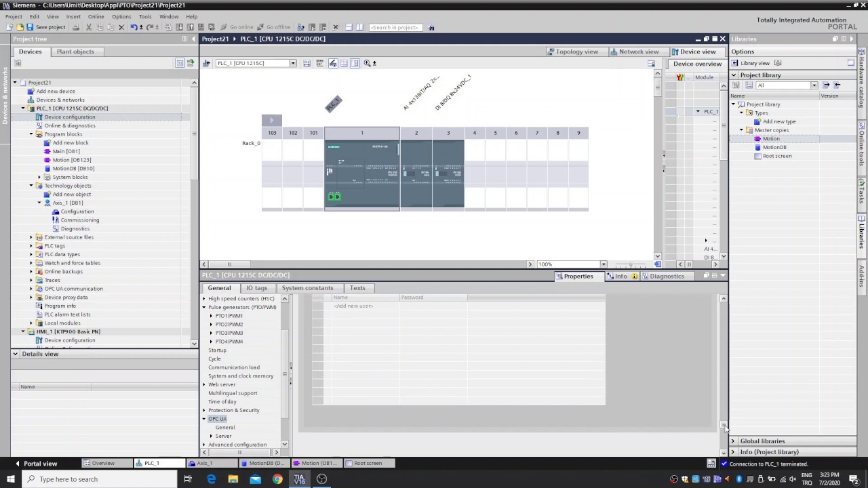This screenshot has width=868, height=488.
Task: Switch to Root screen editor in the bottom bar
Action: point(367,464)
